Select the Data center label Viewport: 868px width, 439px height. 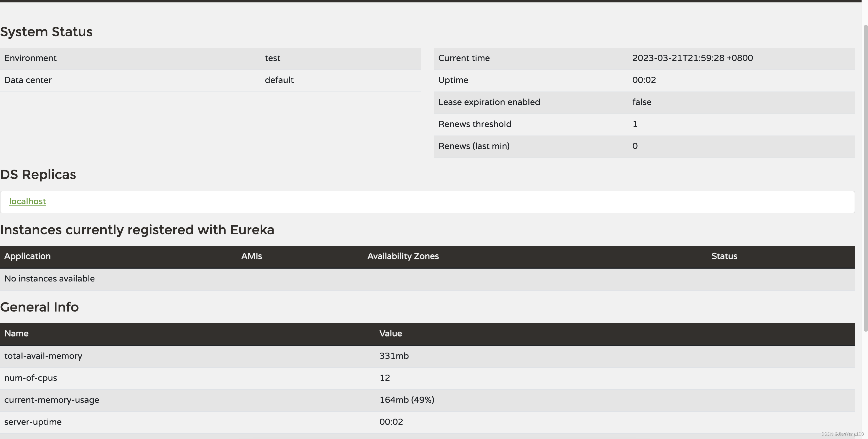coord(28,80)
